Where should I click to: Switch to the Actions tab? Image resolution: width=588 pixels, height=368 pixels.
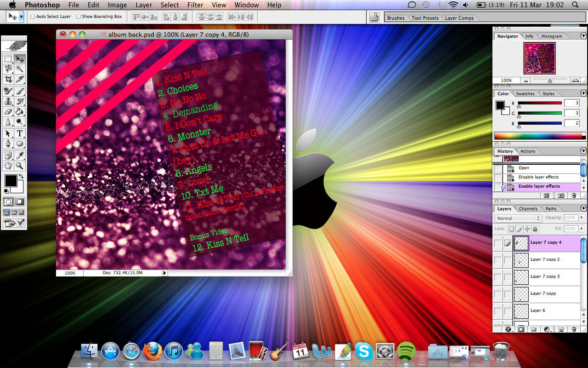tap(527, 151)
